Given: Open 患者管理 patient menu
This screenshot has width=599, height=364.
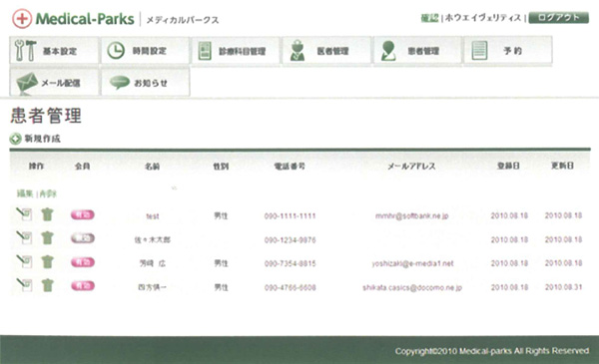Looking at the screenshot, I should pyautogui.click(x=417, y=51).
